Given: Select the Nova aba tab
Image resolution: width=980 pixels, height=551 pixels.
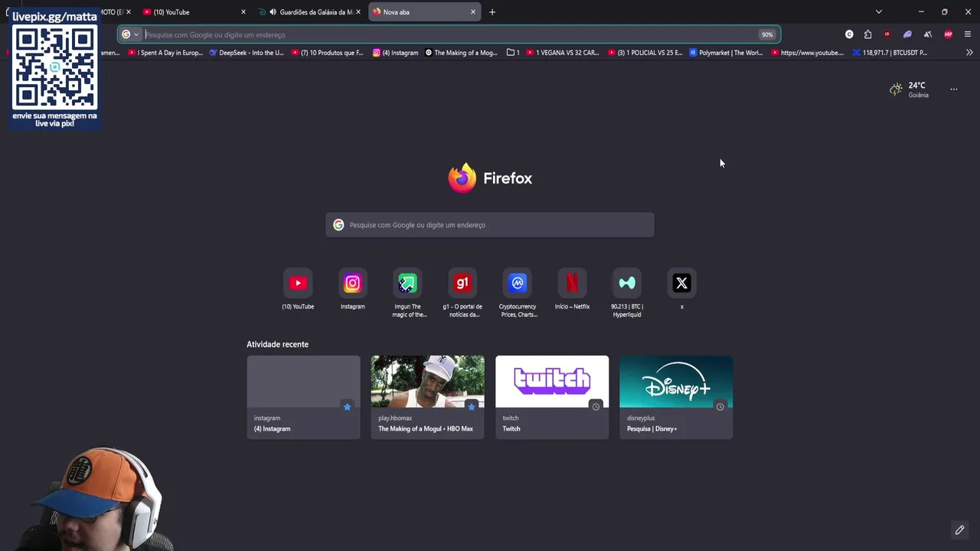Looking at the screenshot, I should [425, 12].
